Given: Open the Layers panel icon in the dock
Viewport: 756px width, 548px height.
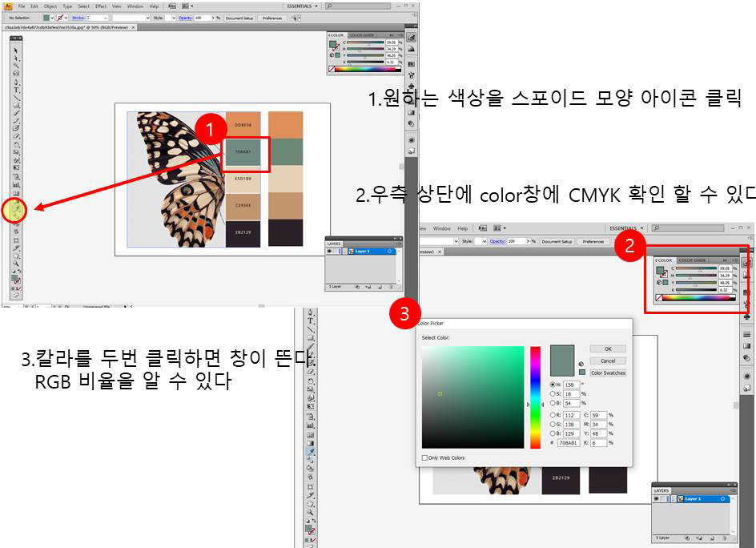Looking at the screenshot, I should [412, 112].
